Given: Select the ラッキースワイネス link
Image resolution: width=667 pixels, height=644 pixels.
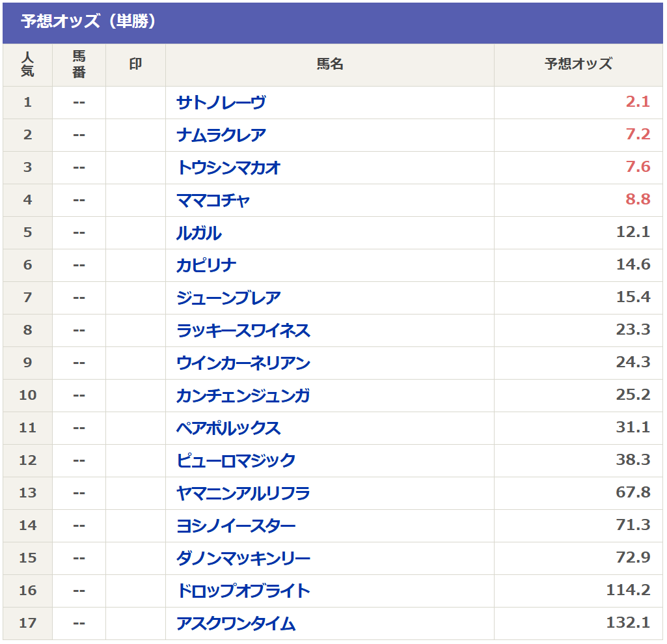Looking at the screenshot, I should pos(243,330).
